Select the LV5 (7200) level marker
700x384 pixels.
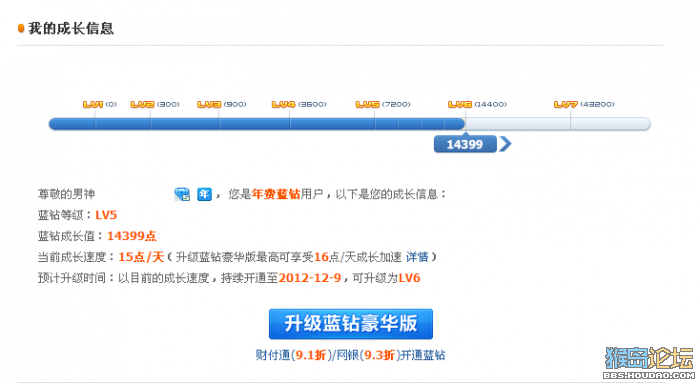click(x=383, y=104)
